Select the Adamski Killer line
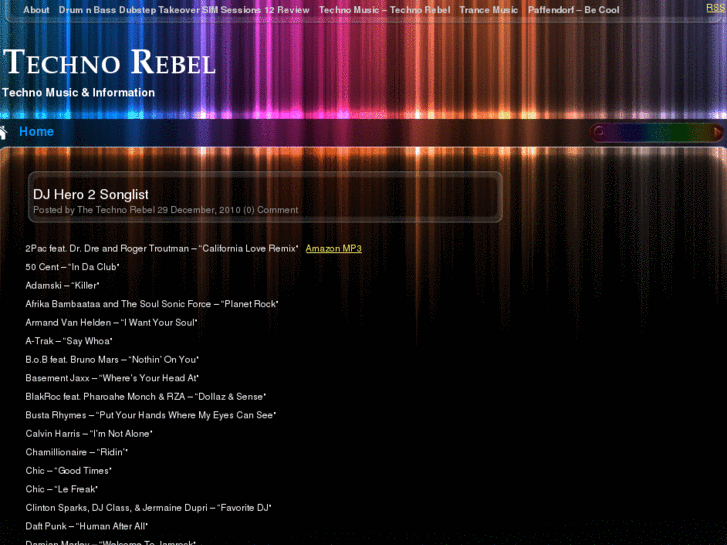 [x=63, y=286]
